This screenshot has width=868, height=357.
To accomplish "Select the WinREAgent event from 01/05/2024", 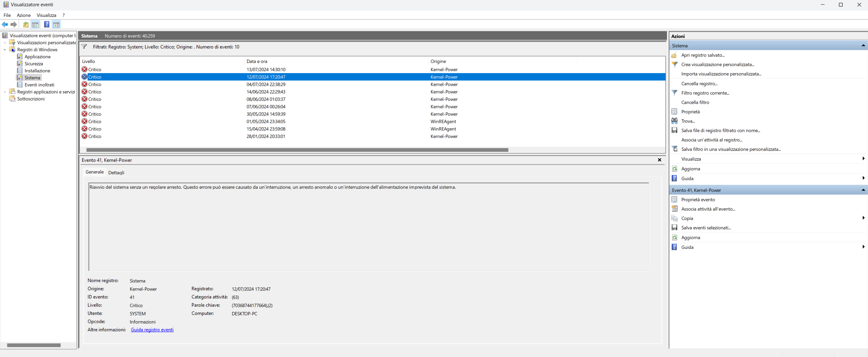I will (265, 121).
